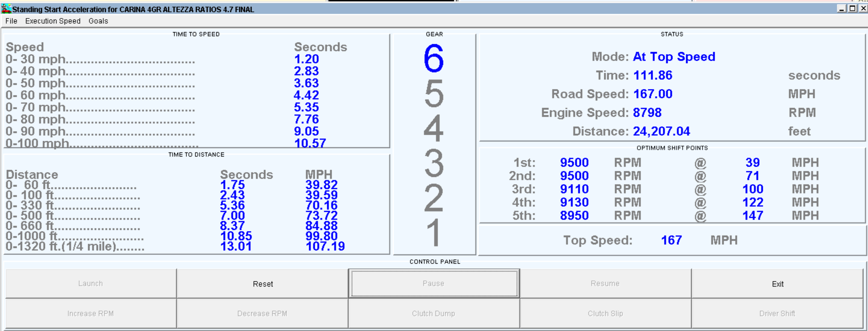Click the 0-30 mph time 1.20
The image size is (868, 331).
pos(306,59)
